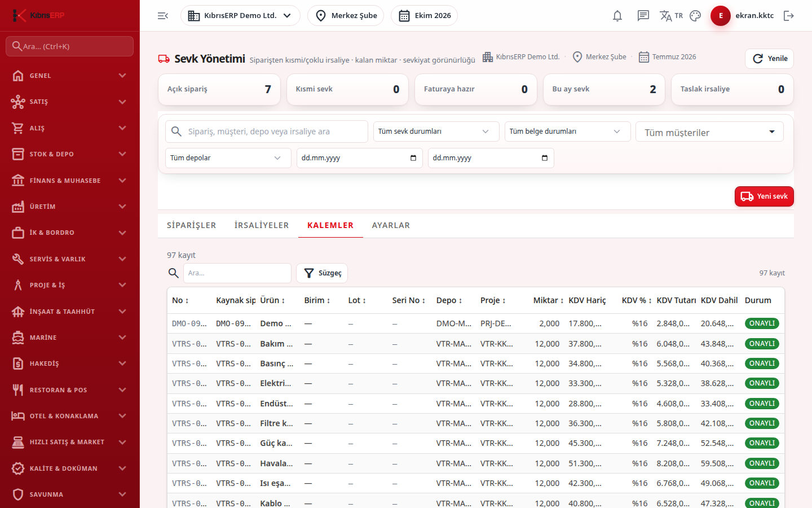This screenshot has width=812, height=508.
Task: Select Merkez Şube branch button
Action: click(x=346, y=16)
